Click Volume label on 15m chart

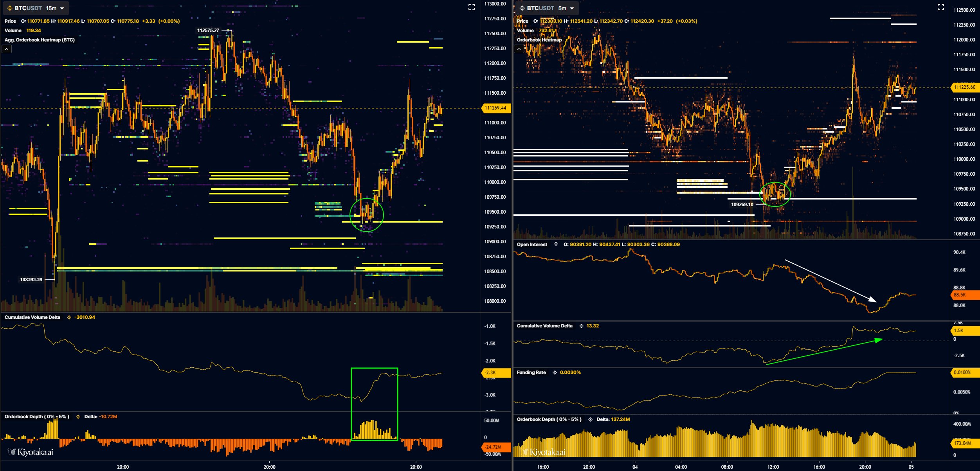point(13,31)
